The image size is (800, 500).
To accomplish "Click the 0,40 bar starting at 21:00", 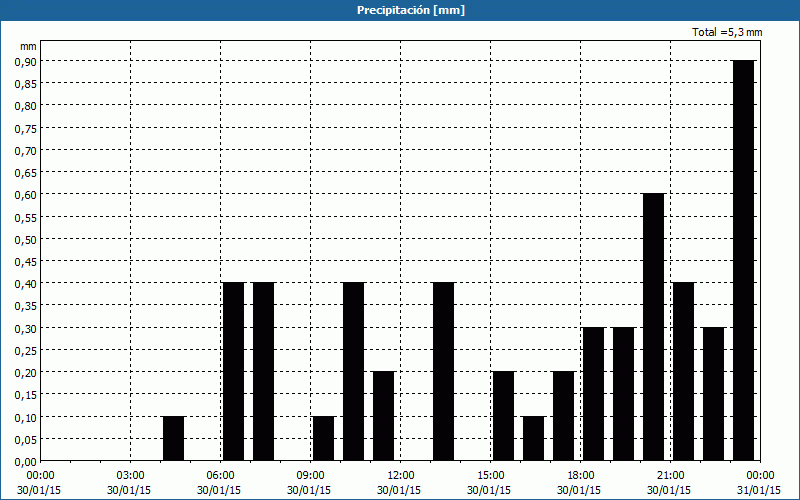I will point(684,371).
